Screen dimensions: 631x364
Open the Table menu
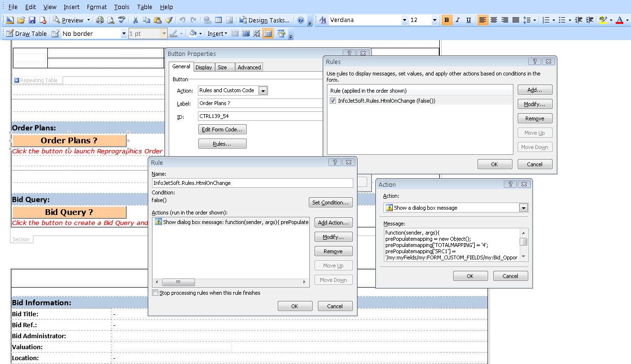144,7
